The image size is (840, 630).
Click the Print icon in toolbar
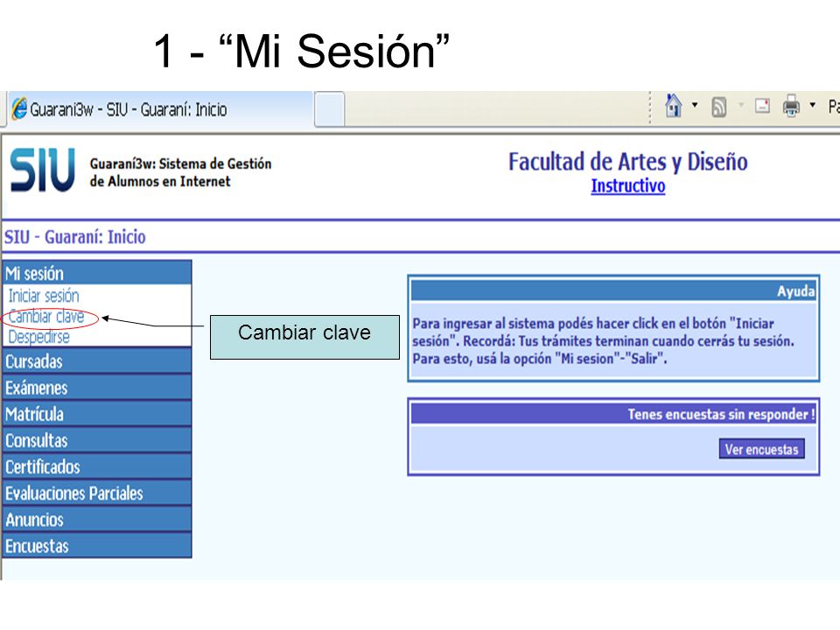coord(791,106)
